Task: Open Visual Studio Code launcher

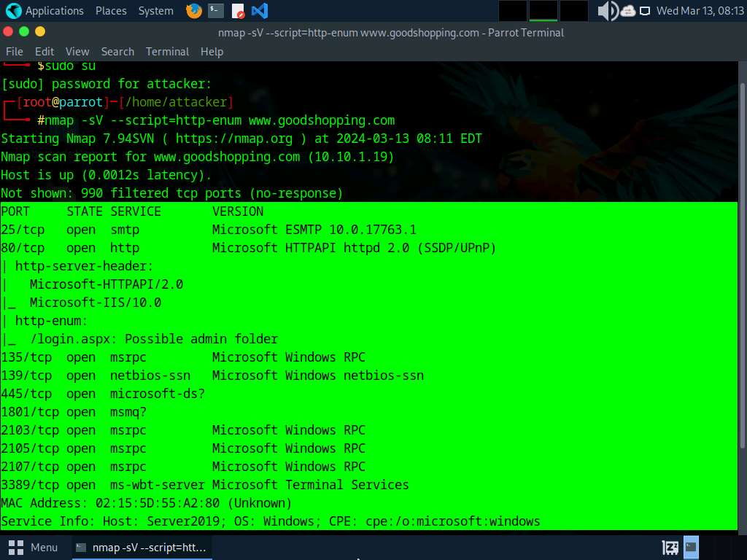Action: [x=259, y=11]
